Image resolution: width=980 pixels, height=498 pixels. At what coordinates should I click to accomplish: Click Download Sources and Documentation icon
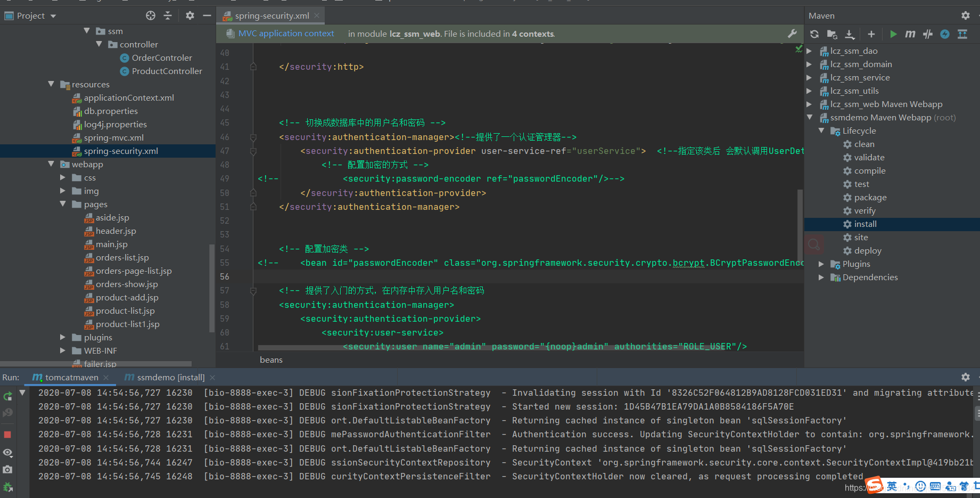850,34
